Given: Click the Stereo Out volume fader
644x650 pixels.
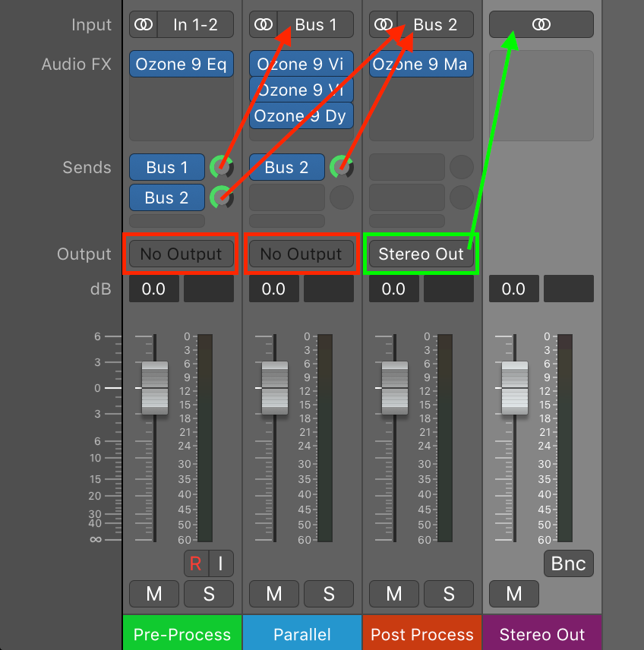Looking at the screenshot, I should click(x=515, y=387).
